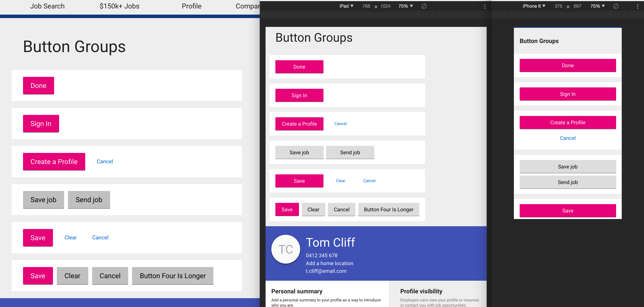Screen dimensions: 644x307
Task: Click rotate icon in iPhone 6 toolbar
Action: 616,6
